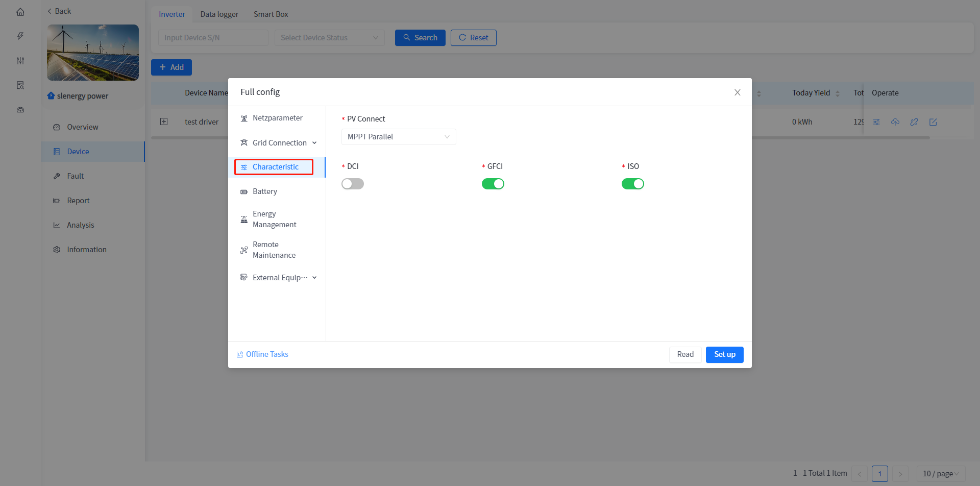Close the Full config dialog
The height and width of the screenshot is (486, 980).
pos(737,92)
